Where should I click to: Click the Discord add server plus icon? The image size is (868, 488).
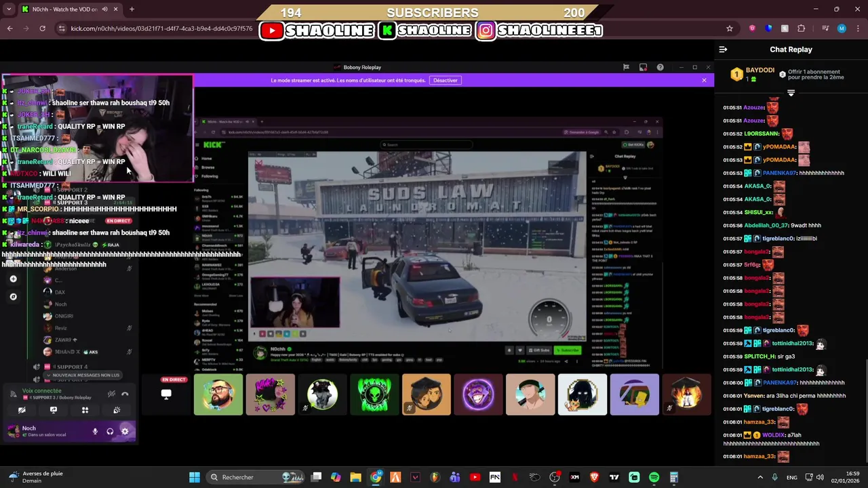pyautogui.click(x=13, y=279)
